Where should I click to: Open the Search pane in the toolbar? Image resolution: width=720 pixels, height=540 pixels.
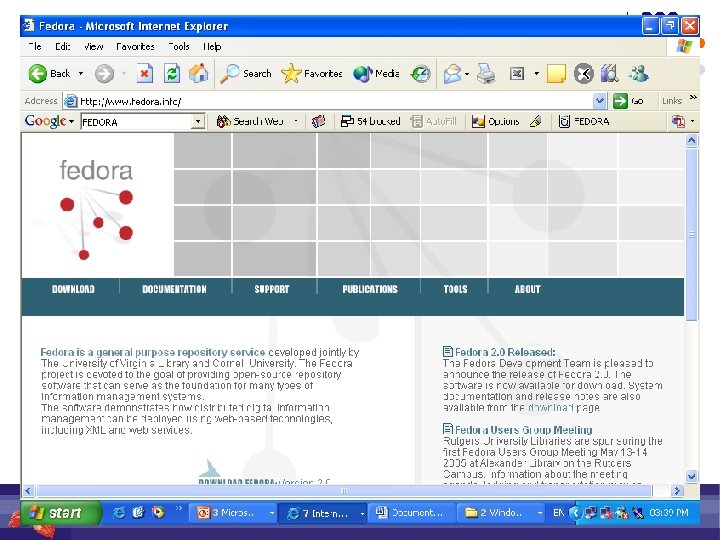[246, 73]
